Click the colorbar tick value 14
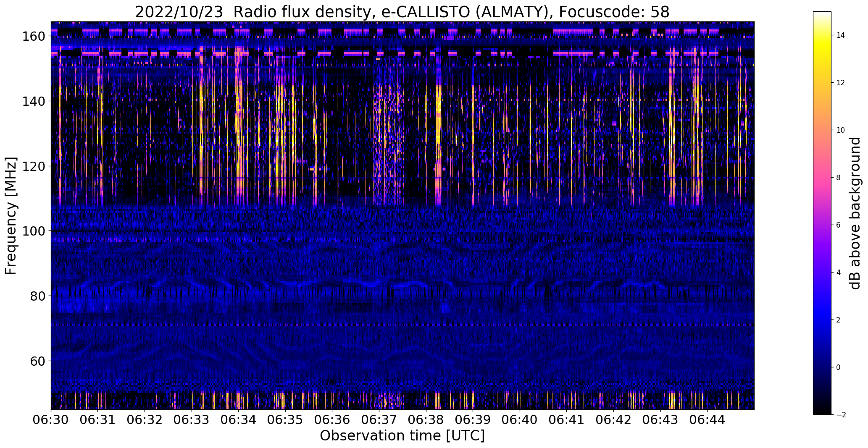This screenshot has height=448, width=868. click(841, 35)
